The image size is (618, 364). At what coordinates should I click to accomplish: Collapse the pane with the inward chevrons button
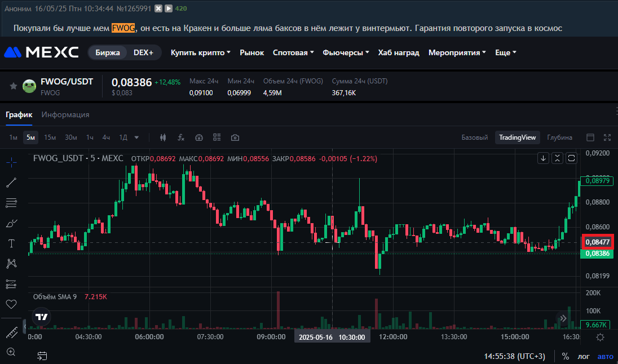pos(557,158)
